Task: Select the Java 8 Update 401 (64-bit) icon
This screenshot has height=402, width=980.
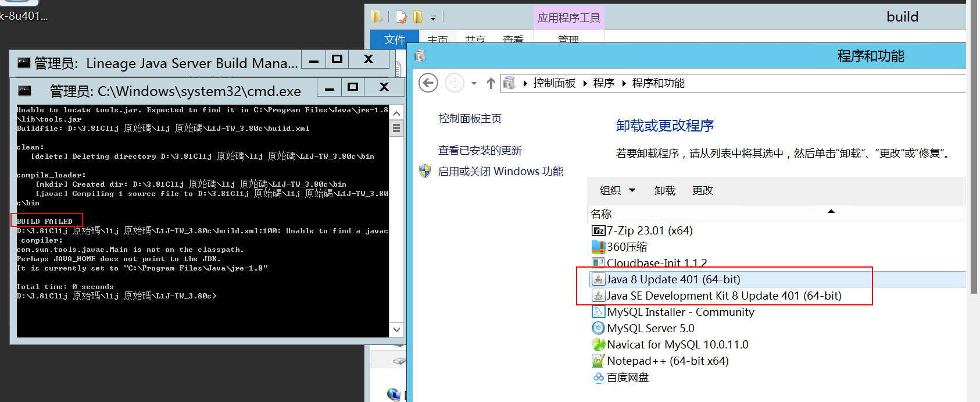Action: pos(598,280)
